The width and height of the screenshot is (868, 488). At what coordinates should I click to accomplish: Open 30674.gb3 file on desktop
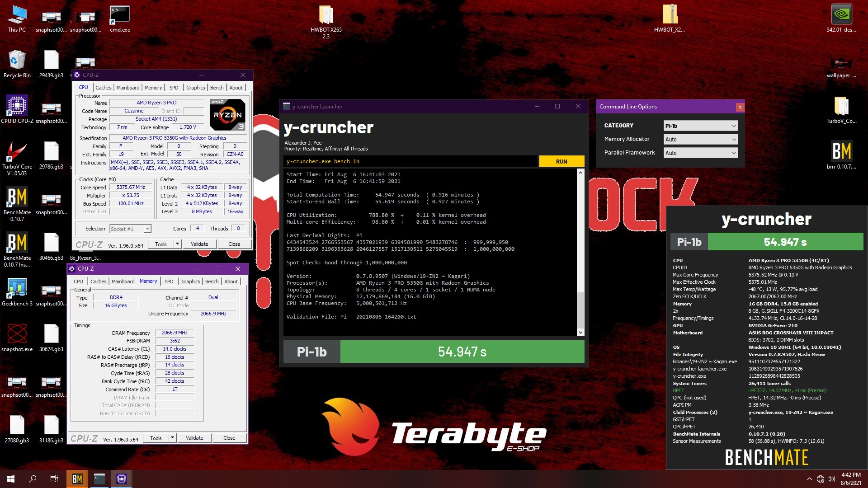[51, 338]
